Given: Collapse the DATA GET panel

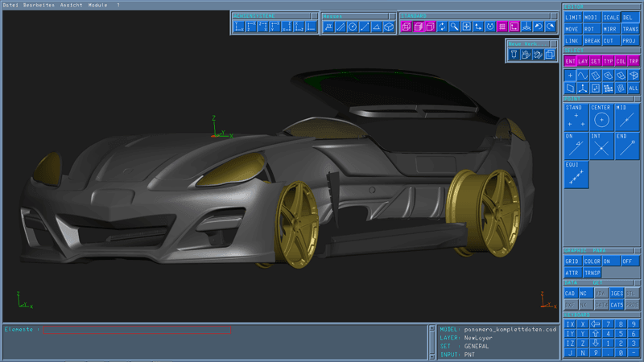Looking at the screenshot, I should tap(637, 283).
